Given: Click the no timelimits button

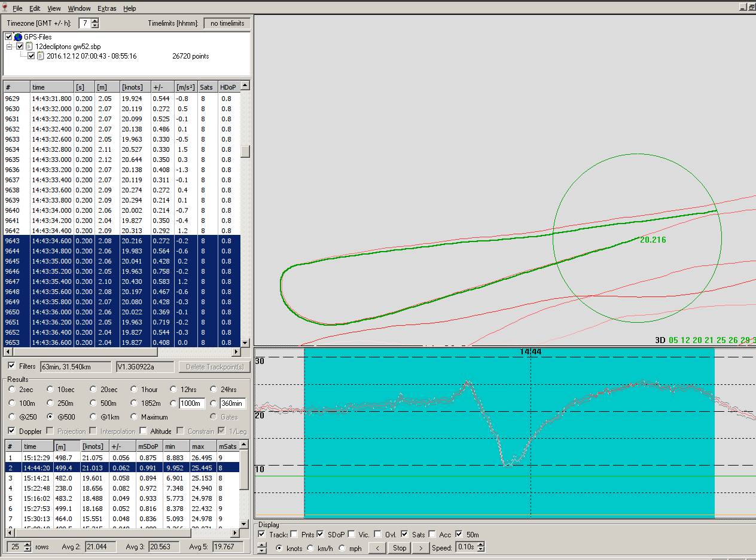Looking at the screenshot, I should point(227,23).
